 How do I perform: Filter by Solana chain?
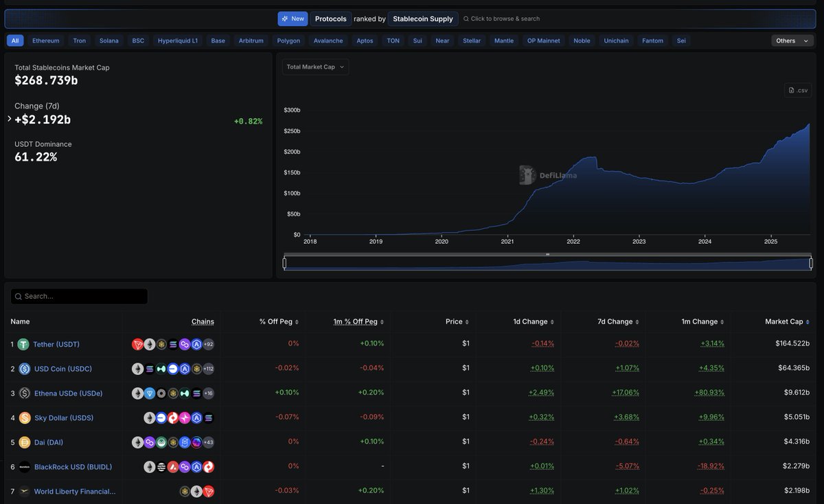click(x=108, y=41)
